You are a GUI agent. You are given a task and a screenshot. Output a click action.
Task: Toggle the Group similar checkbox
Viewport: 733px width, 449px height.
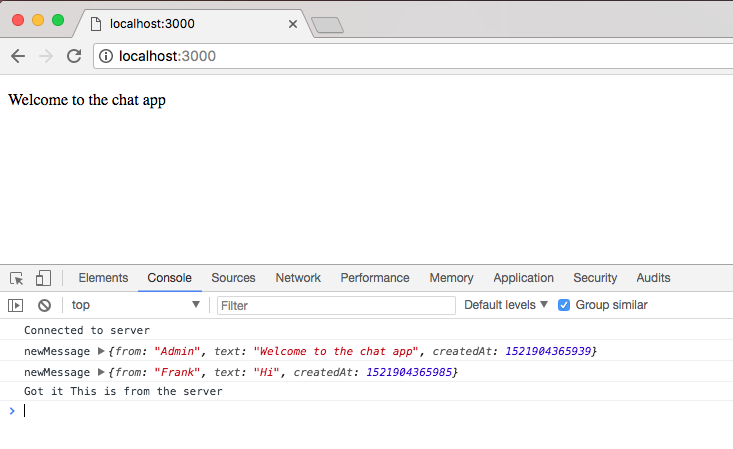(564, 305)
